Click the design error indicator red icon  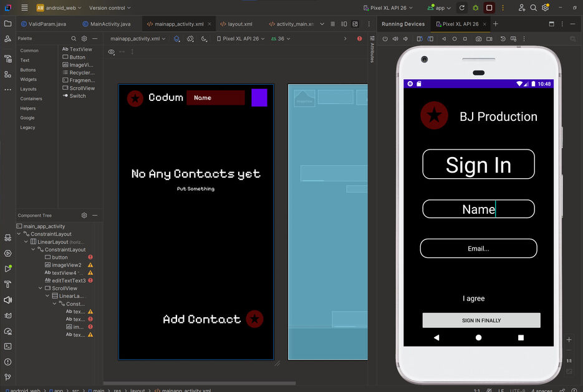tap(360, 38)
